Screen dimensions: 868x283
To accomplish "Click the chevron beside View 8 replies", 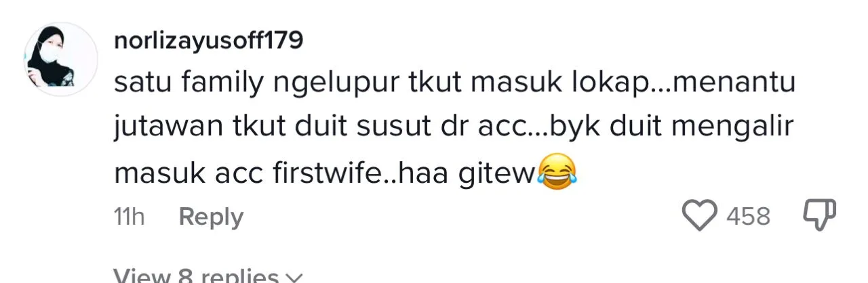I will pyautogui.click(x=294, y=277).
